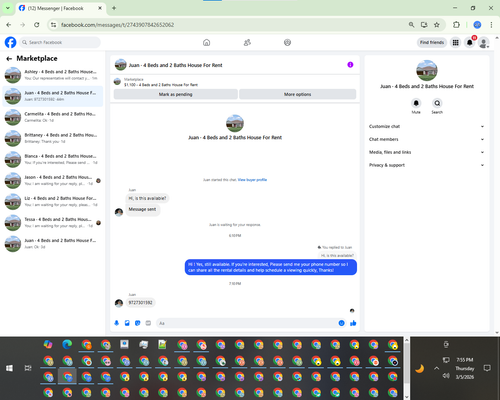This screenshot has height=400, width=500.
Task: Click Mark as pending button
Action: click(176, 94)
